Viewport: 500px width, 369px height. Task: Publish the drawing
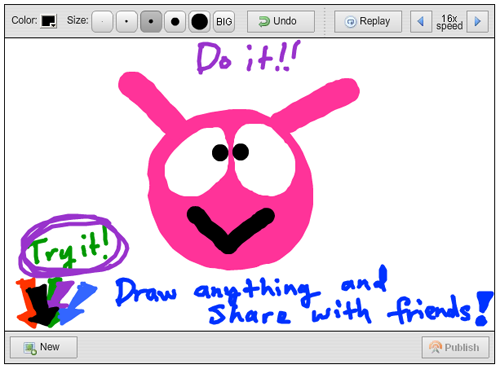point(455,347)
